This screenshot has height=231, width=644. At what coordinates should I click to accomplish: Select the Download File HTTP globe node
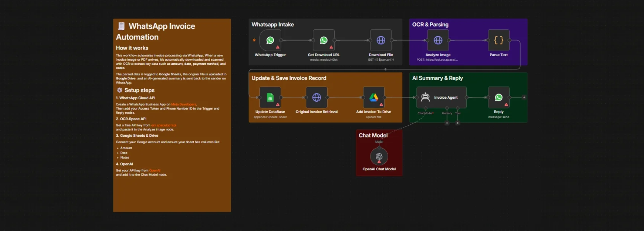[381, 40]
